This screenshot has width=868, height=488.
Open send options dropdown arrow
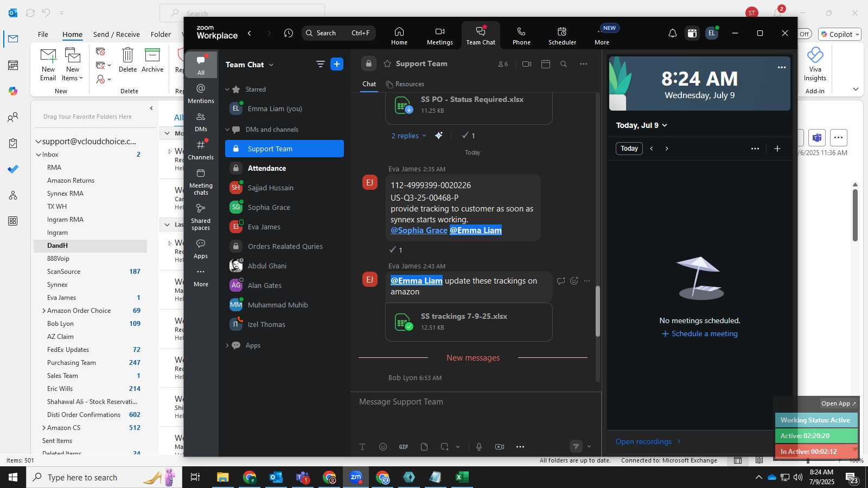(589, 447)
